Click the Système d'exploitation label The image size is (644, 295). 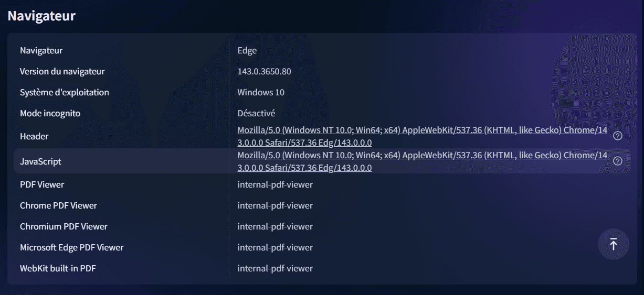point(65,92)
